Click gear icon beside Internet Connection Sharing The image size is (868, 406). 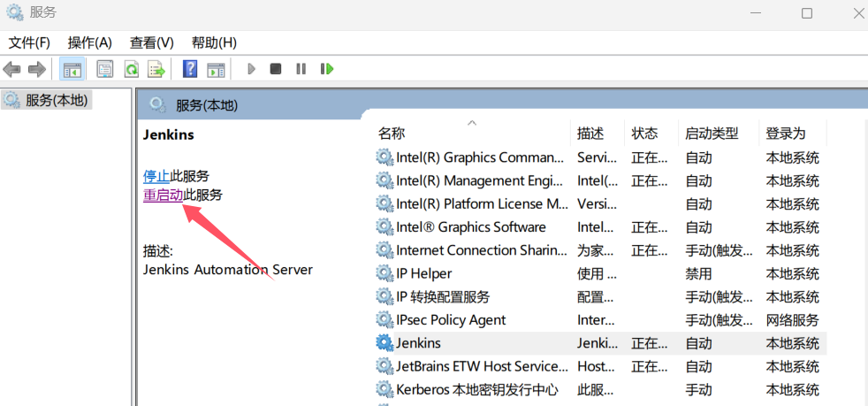pyautogui.click(x=385, y=250)
